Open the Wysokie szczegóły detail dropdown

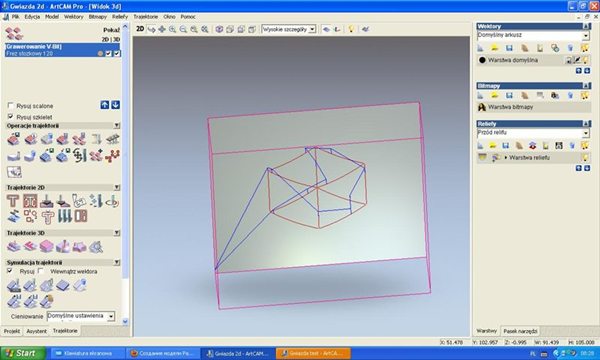312,29
